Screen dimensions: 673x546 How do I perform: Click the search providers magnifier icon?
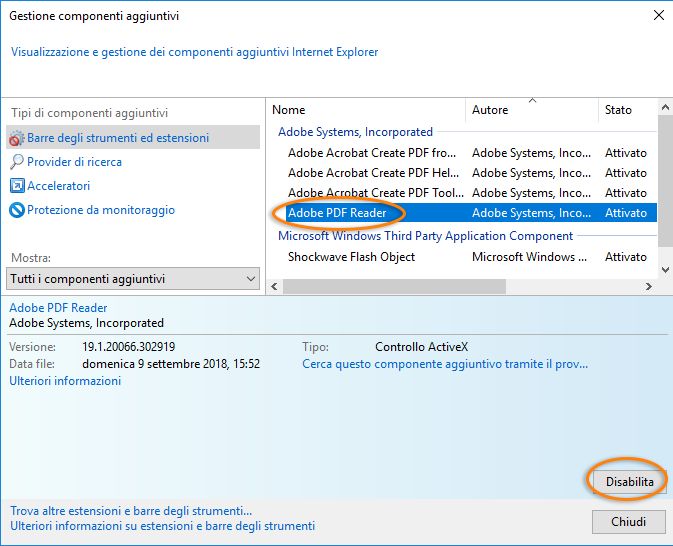(x=17, y=162)
